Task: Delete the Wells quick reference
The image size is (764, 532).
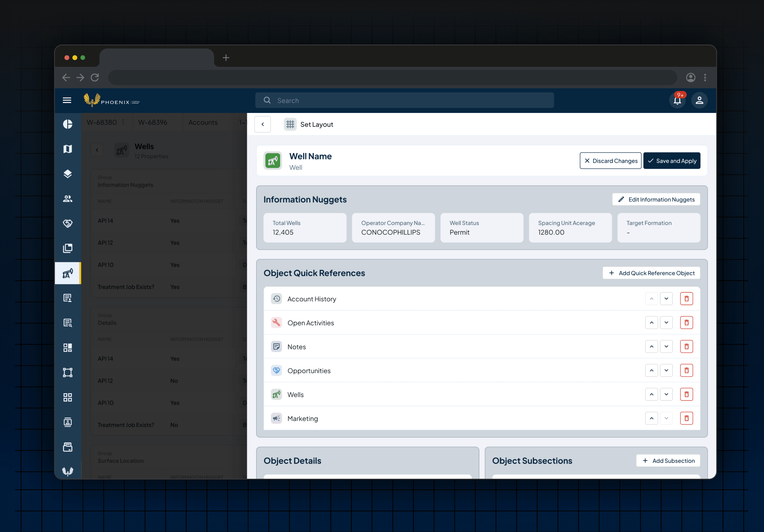Action: [x=686, y=394]
